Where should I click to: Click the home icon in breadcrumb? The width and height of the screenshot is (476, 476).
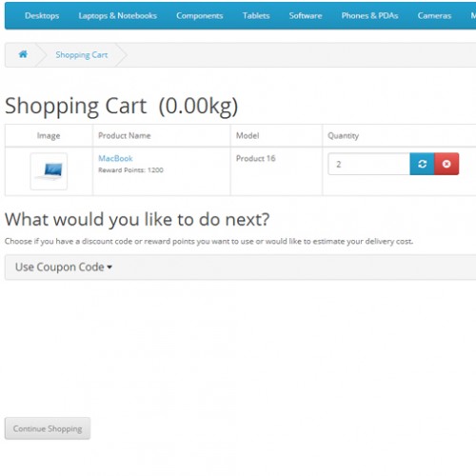pos(23,54)
